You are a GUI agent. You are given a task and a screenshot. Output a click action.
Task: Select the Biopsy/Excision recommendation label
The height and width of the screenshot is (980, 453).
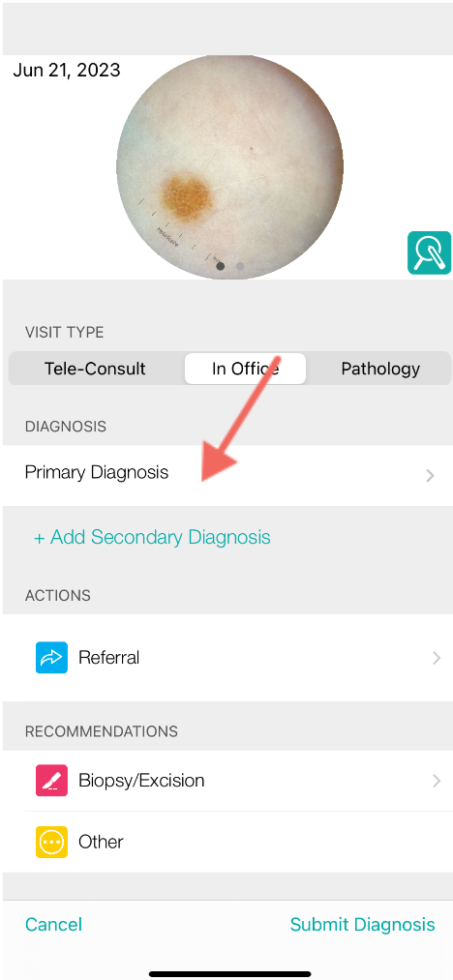click(141, 780)
